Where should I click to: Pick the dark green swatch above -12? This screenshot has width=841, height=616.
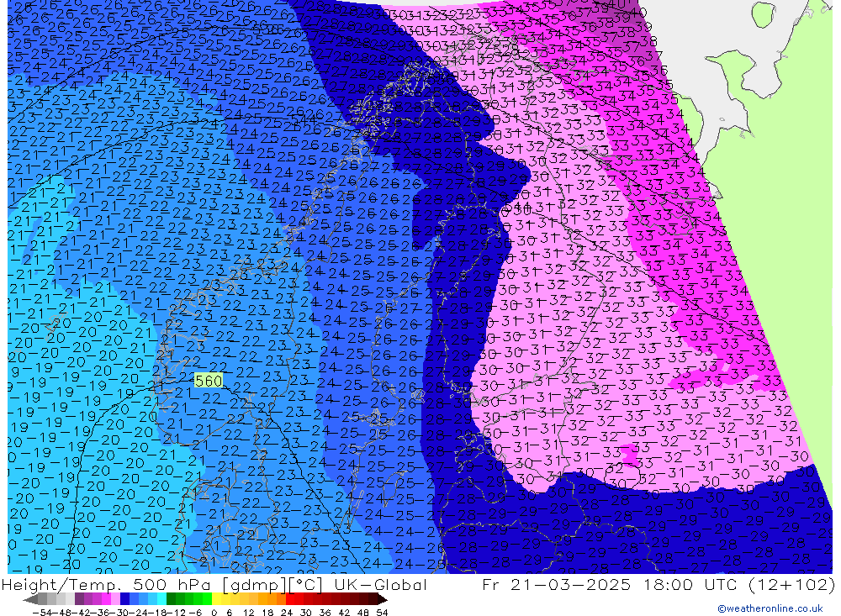171,599
